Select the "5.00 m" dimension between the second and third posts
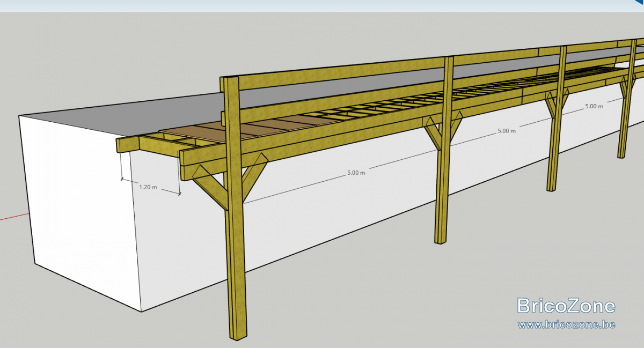 [507, 131]
